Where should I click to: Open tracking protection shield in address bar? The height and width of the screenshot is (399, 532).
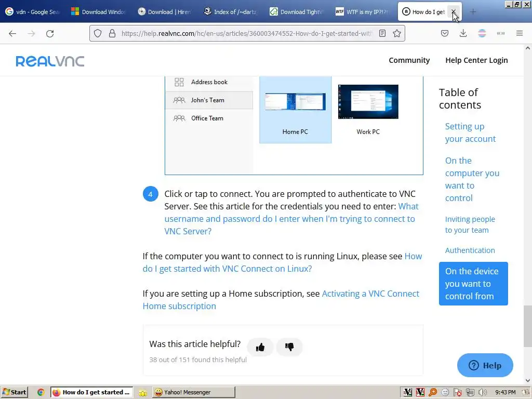pos(98,33)
